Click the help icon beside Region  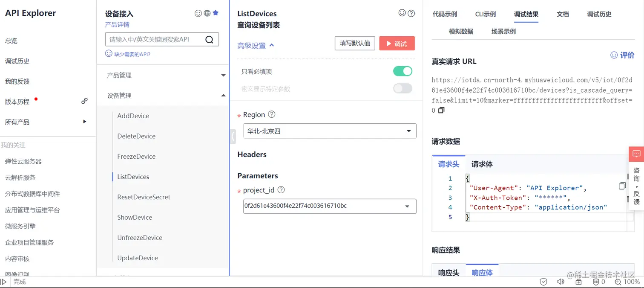271,114
